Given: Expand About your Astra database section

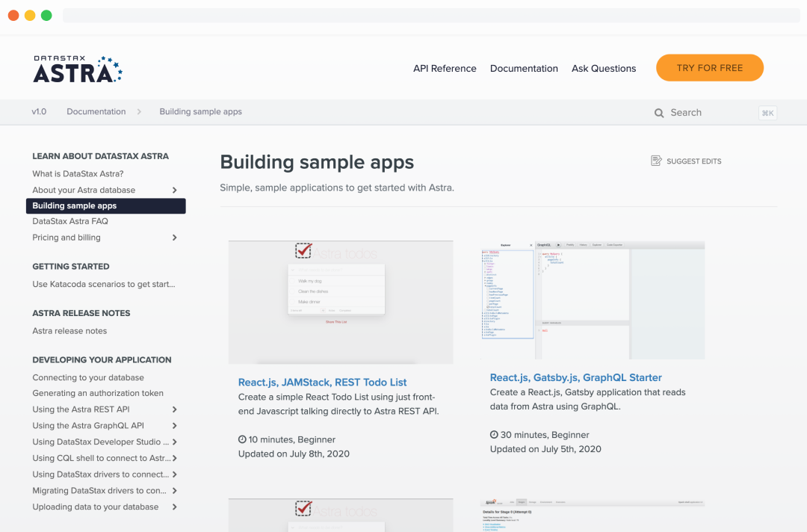Looking at the screenshot, I should [174, 191].
